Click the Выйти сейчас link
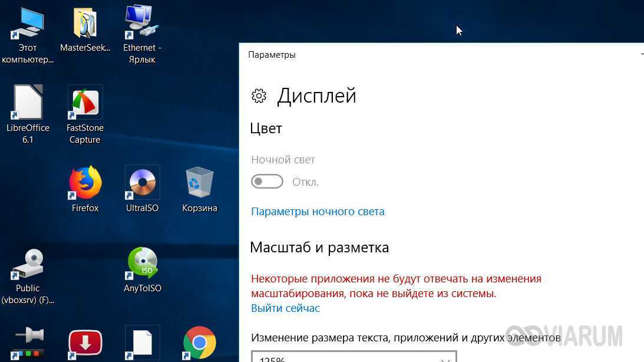 coord(285,308)
